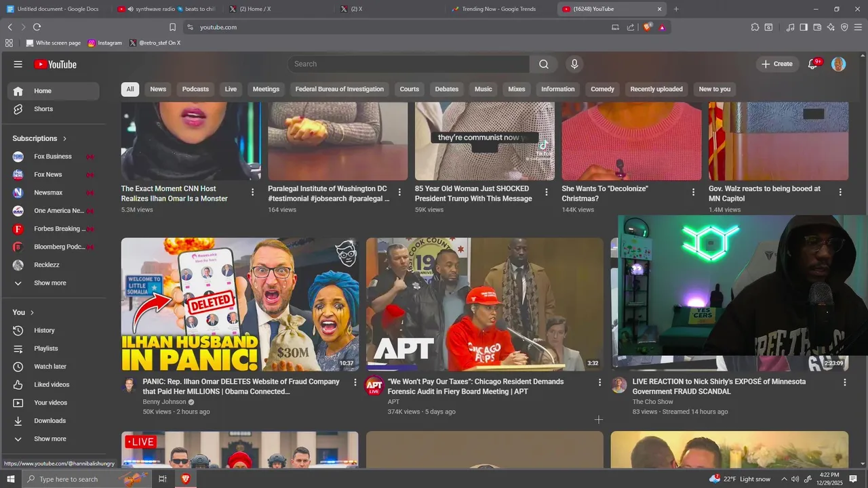Open Downloads in sidebar
Viewport: 868px width, 488px height.
(x=53, y=421)
